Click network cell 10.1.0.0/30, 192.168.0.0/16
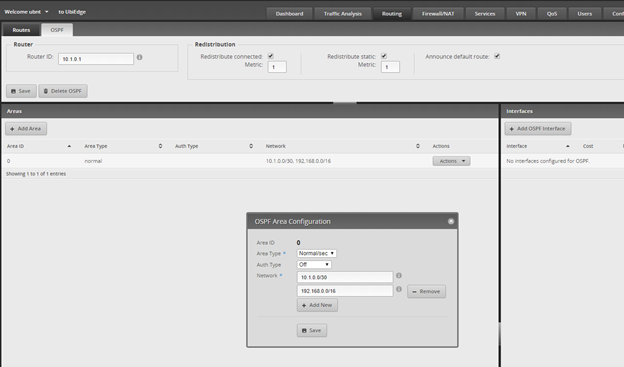 298,161
